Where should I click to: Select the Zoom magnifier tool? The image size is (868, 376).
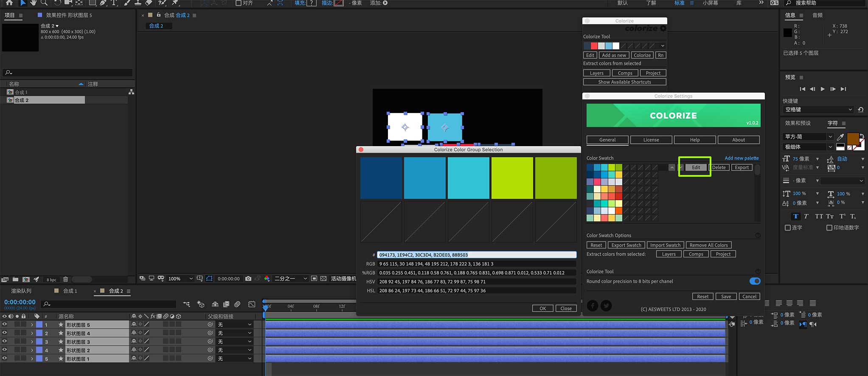coord(44,3)
